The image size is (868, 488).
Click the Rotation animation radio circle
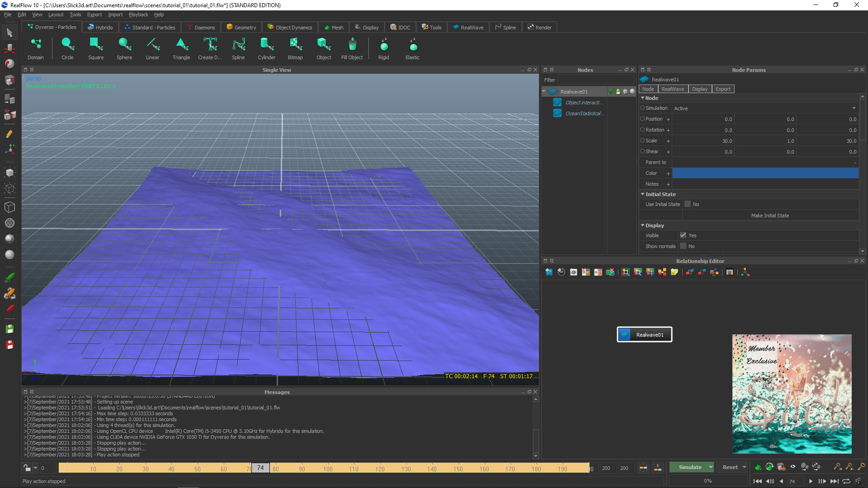coord(642,130)
